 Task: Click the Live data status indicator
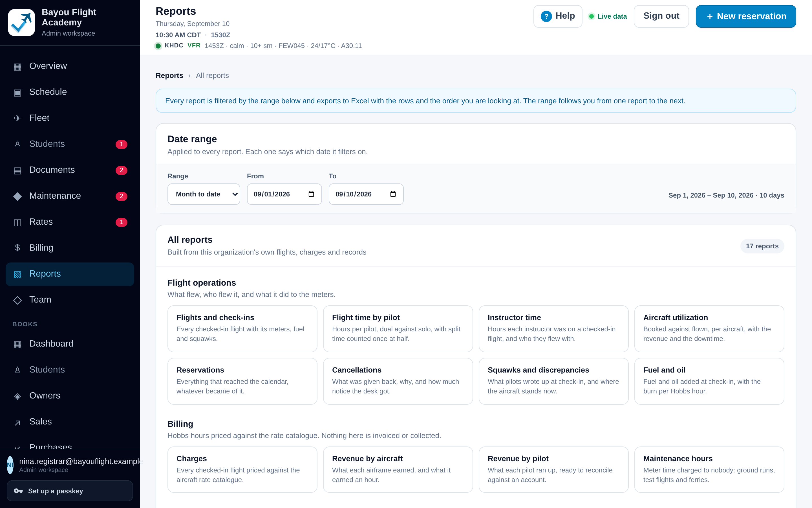(608, 16)
